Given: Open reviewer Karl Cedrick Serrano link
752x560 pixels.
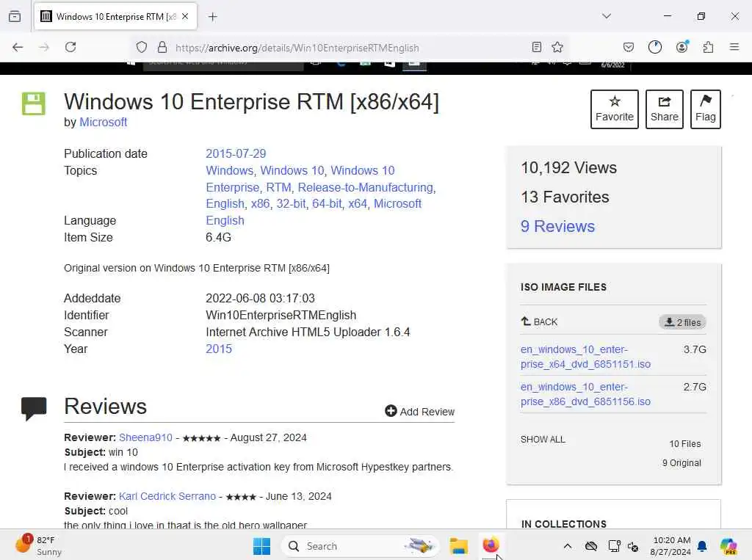Looking at the screenshot, I should click(x=167, y=497).
